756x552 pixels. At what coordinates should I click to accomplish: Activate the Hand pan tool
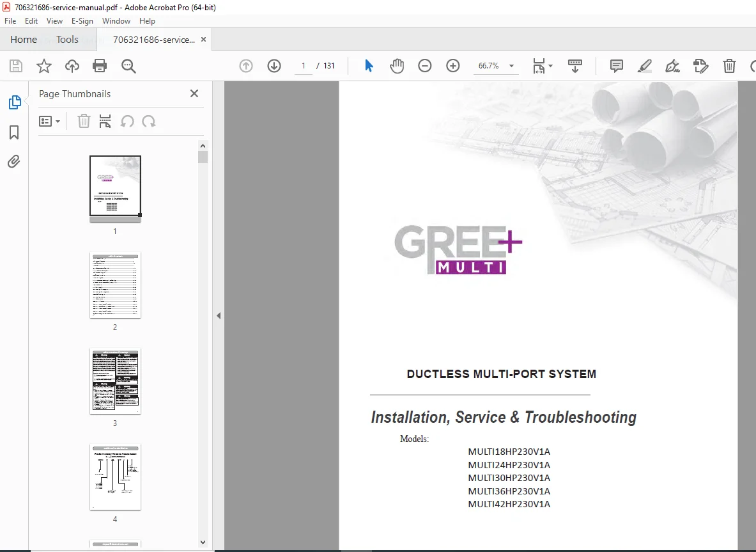click(397, 66)
